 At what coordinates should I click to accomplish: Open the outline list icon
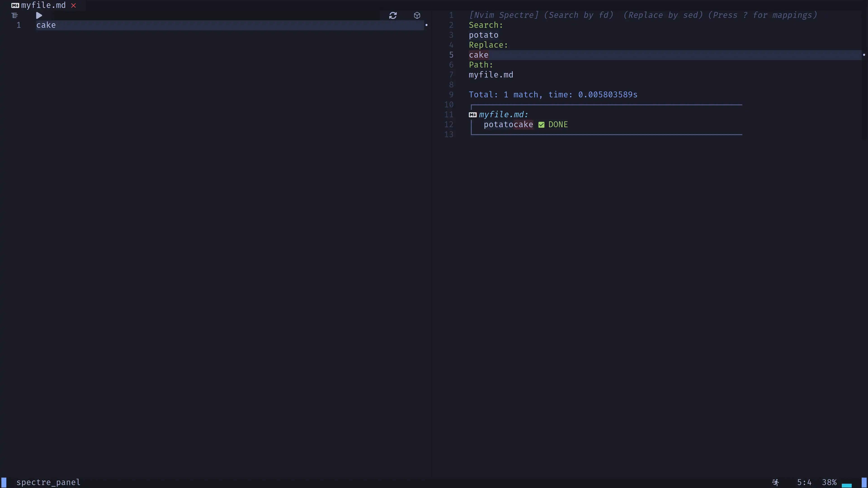[14, 16]
